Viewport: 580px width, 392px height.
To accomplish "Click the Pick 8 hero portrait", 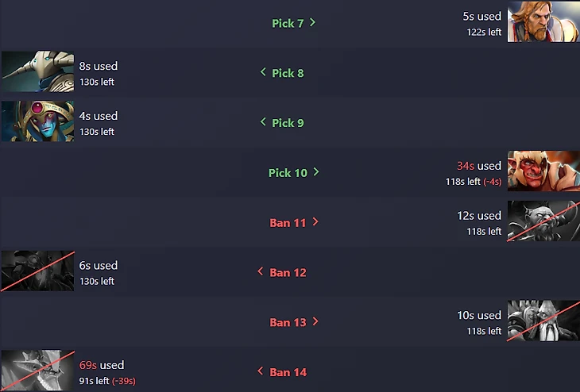I will (x=37, y=72).
